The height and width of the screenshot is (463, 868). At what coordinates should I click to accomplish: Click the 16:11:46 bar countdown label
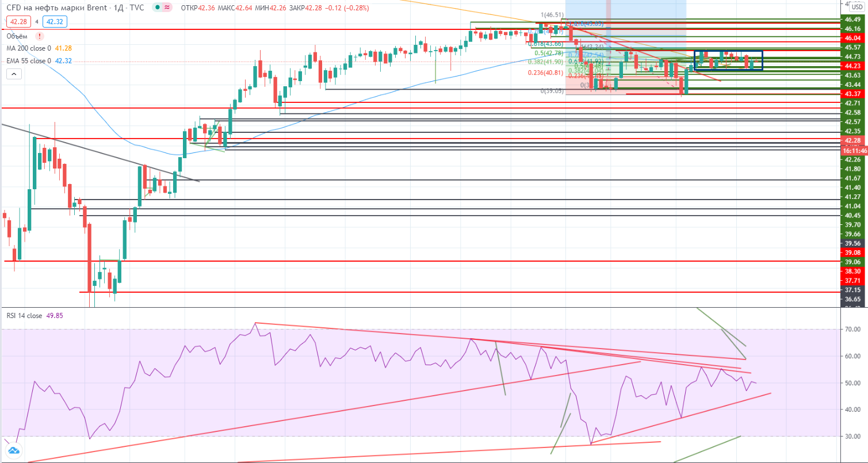point(854,150)
